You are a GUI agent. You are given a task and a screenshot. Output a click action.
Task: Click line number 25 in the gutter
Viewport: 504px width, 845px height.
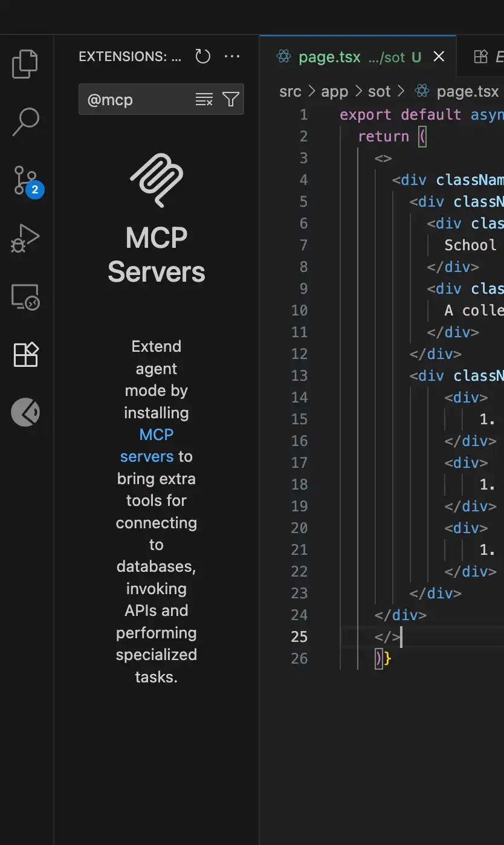point(299,637)
